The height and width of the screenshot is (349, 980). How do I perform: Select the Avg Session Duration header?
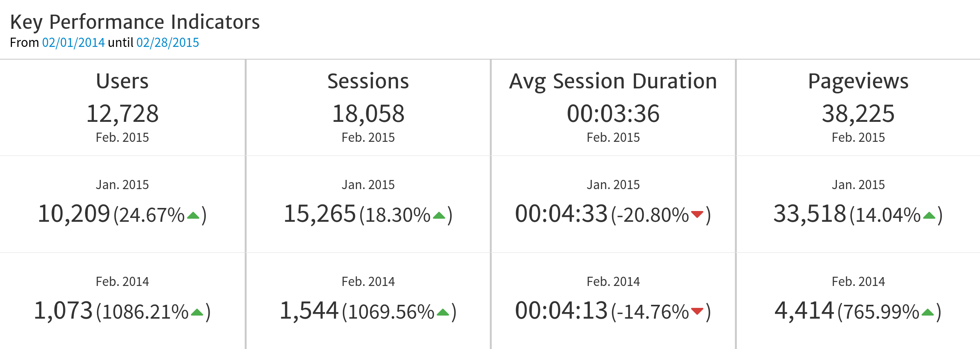(x=613, y=81)
